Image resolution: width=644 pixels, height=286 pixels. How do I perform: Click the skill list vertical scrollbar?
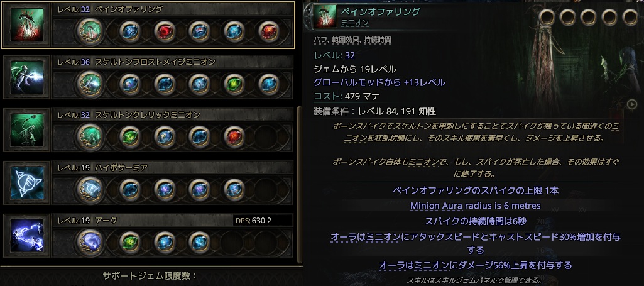click(x=299, y=185)
